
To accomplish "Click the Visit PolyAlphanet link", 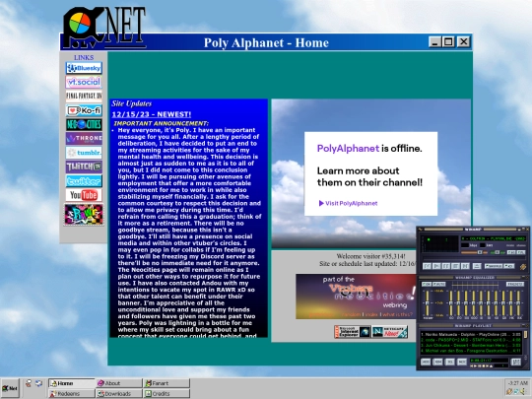I will (x=348, y=203).
